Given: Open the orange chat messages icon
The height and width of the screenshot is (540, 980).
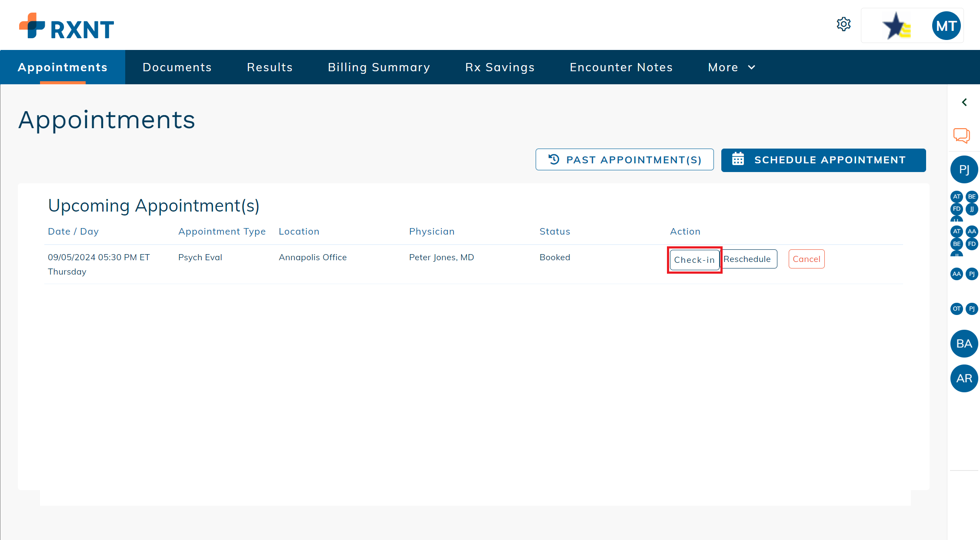Looking at the screenshot, I should tap(962, 136).
